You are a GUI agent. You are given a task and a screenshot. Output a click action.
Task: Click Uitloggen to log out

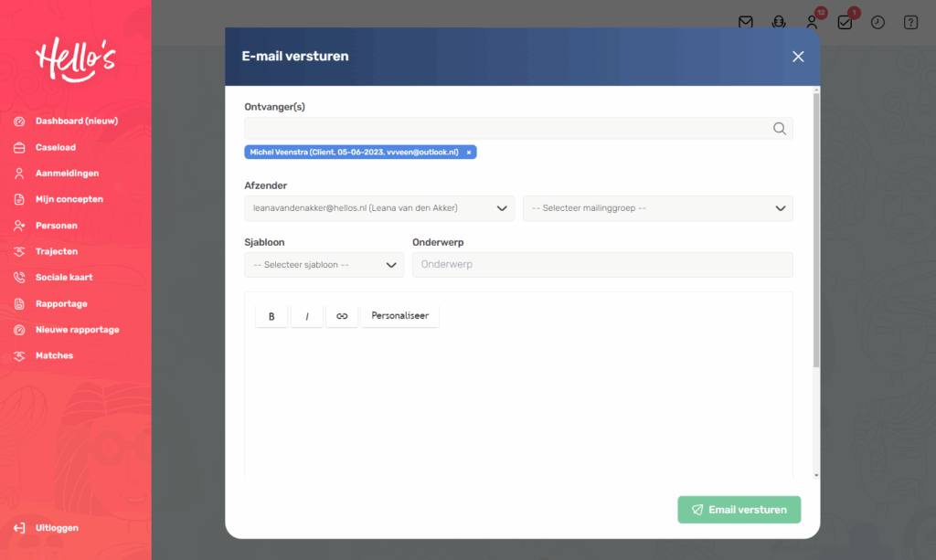point(57,528)
